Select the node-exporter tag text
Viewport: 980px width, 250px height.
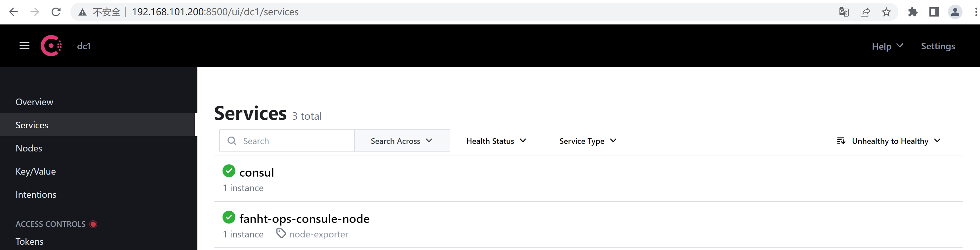click(319, 234)
